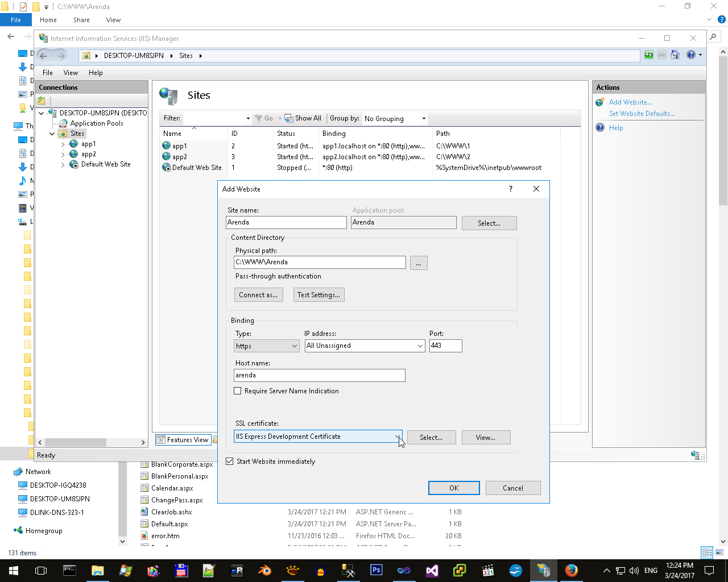The height and width of the screenshot is (582, 728).
Task: Select Default.aspx file in File Explorer
Action: point(169,524)
